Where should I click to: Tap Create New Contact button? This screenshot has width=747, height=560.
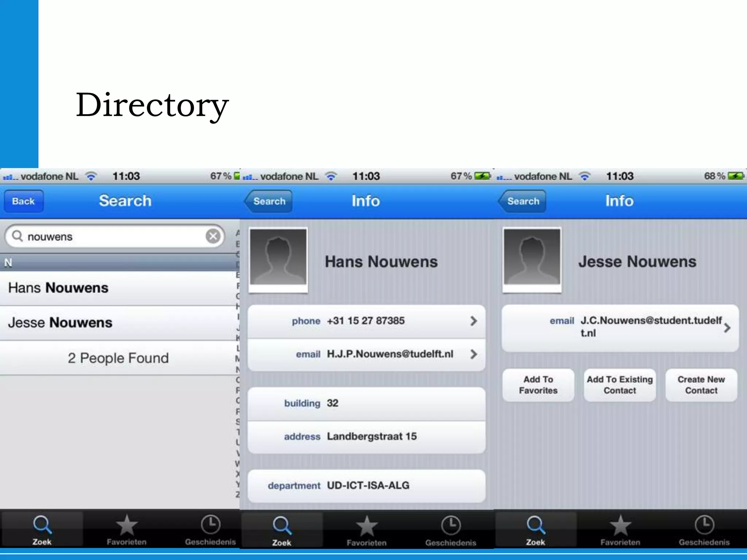701,385
